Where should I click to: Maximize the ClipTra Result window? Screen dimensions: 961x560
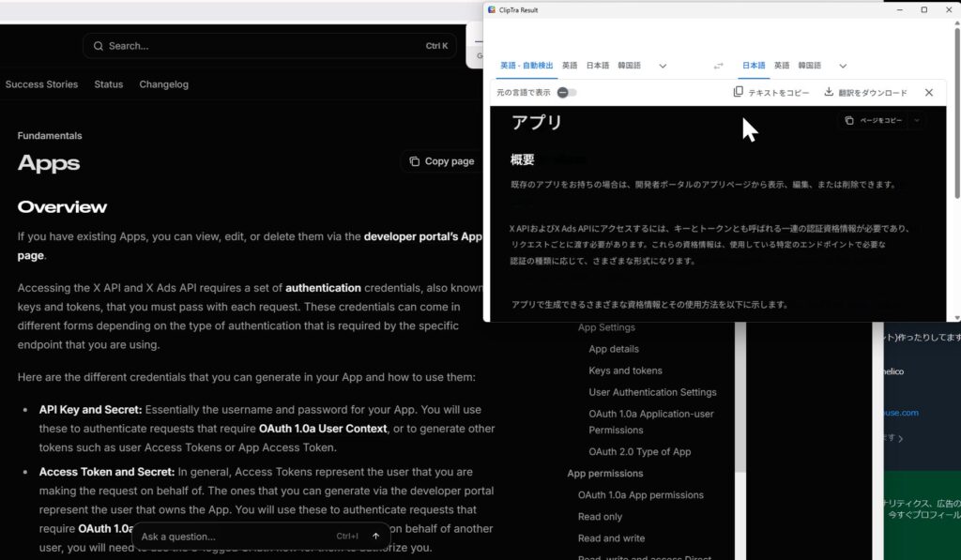pos(923,9)
